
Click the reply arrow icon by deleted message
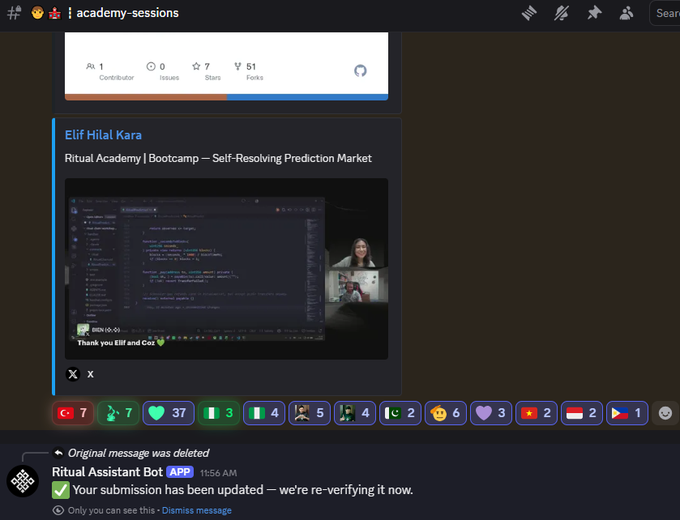tap(59, 453)
